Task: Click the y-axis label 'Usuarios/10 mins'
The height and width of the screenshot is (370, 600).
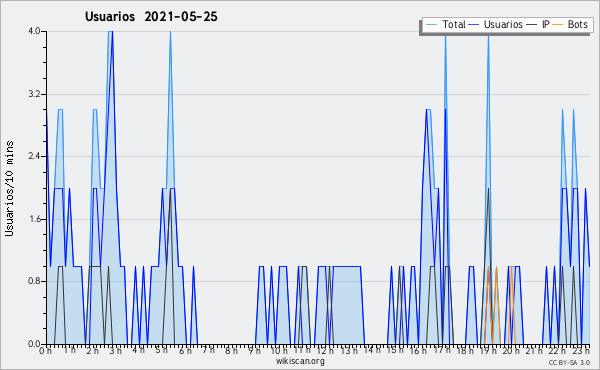Action: click(9, 188)
